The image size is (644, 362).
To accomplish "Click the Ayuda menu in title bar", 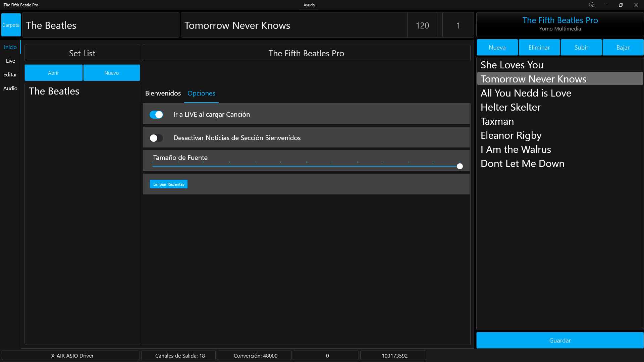I will (x=309, y=5).
